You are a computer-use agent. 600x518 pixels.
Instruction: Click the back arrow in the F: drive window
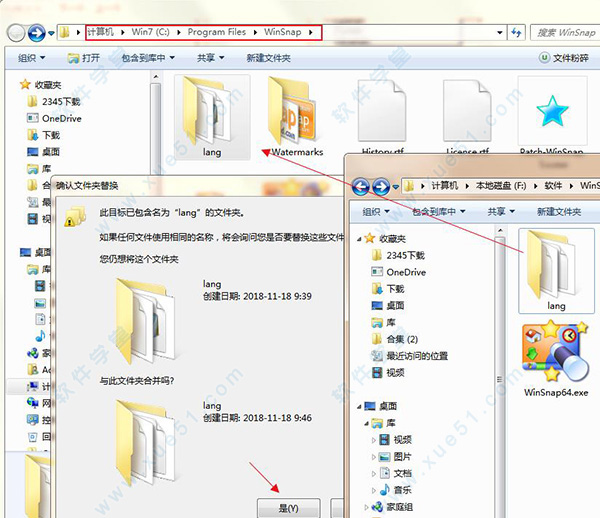(x=360, y=186)
